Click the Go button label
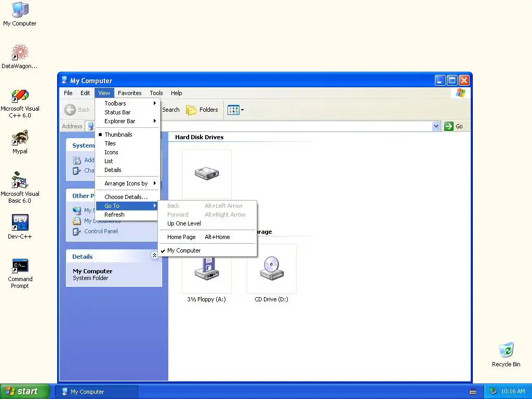The height and width of the screenshot is (399, 532). tap(459, 126)
